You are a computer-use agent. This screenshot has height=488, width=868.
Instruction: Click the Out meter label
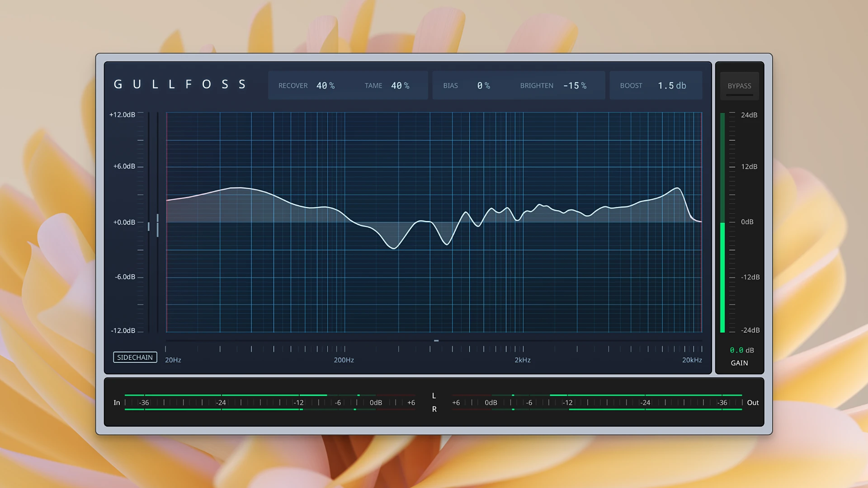tap(753, 403)
